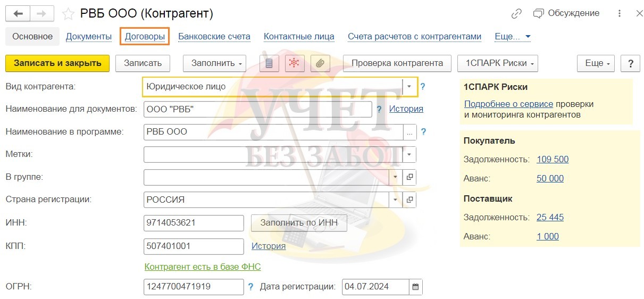
Task: Show help next to ОГРН field
Action: pos(250,287)
